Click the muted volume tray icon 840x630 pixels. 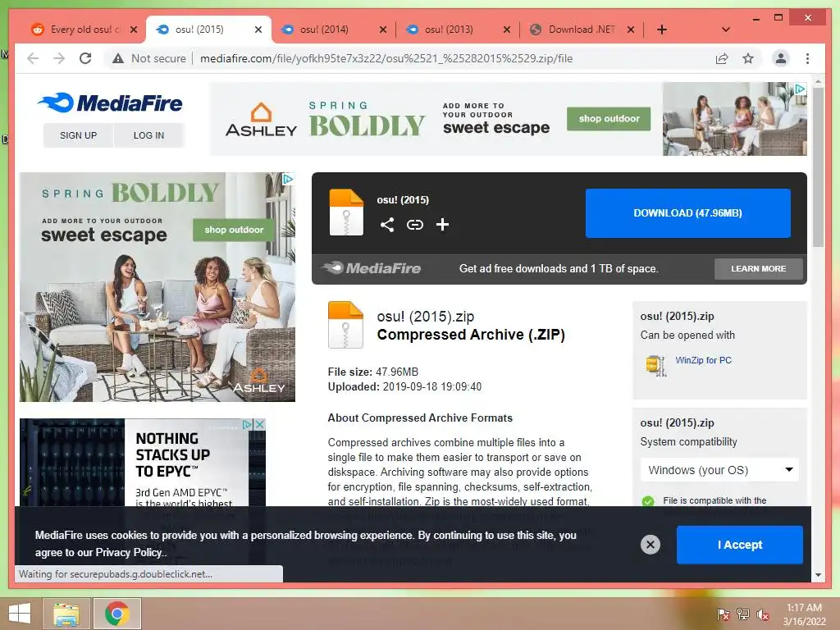(x=763, y=614)
